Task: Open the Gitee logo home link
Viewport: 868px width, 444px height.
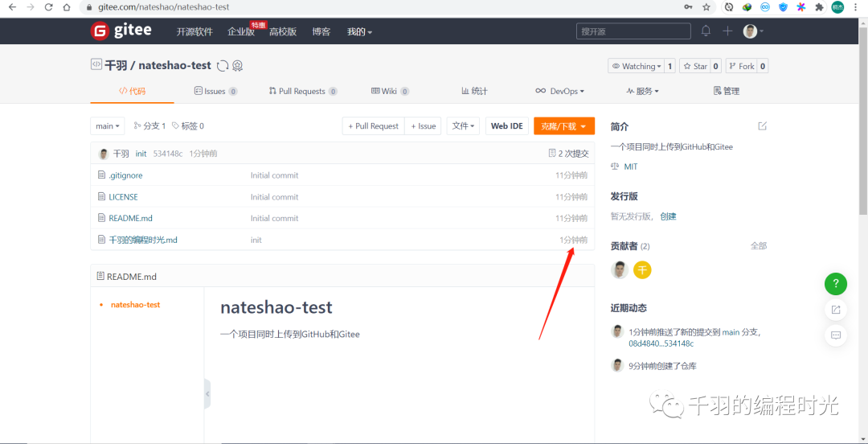Action: click(121, 31)
